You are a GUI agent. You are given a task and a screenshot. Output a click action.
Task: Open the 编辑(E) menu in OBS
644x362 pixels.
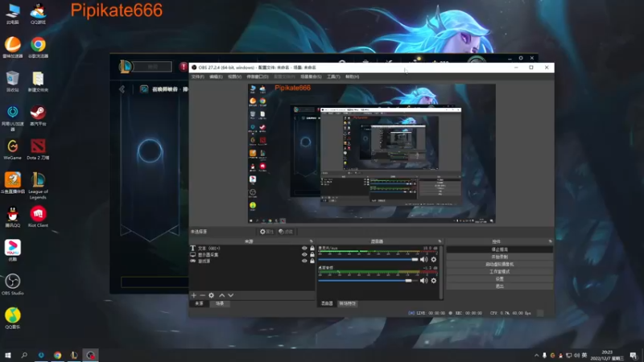(216, 76)
